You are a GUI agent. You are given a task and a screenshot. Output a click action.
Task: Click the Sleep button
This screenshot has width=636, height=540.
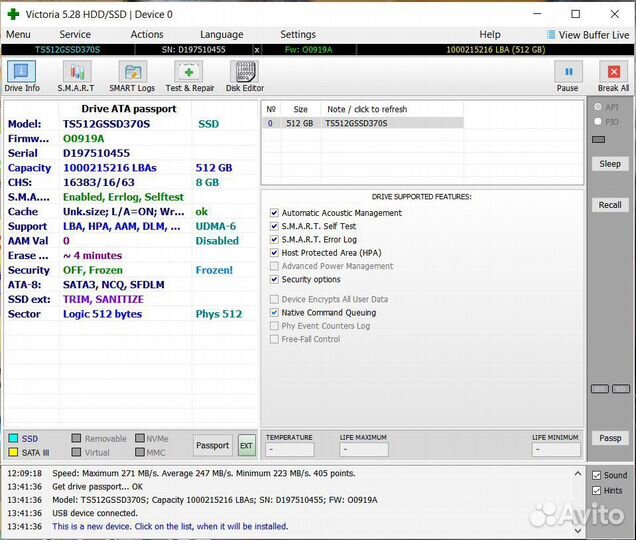coord(610,164)
